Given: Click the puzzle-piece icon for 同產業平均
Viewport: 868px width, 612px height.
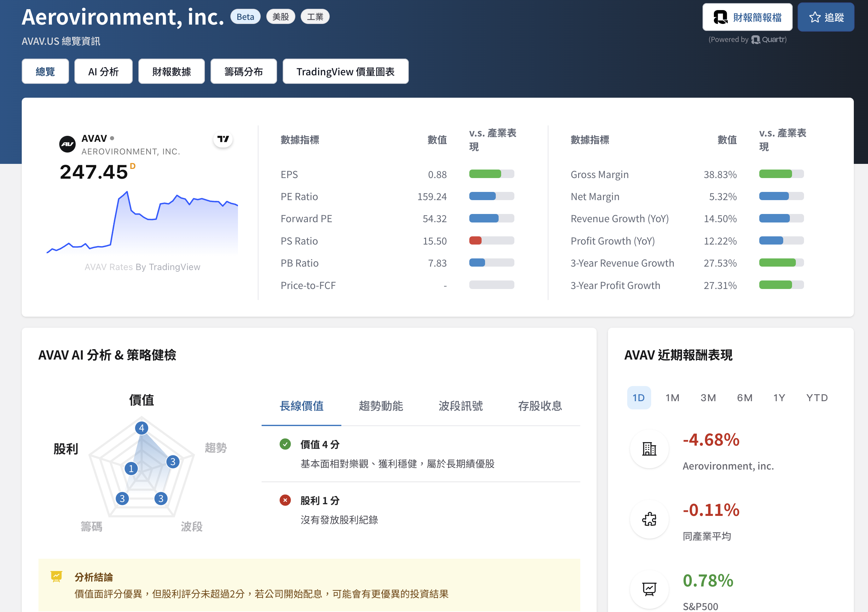Looking at the screenshot, I should click(x=649, y=519).
